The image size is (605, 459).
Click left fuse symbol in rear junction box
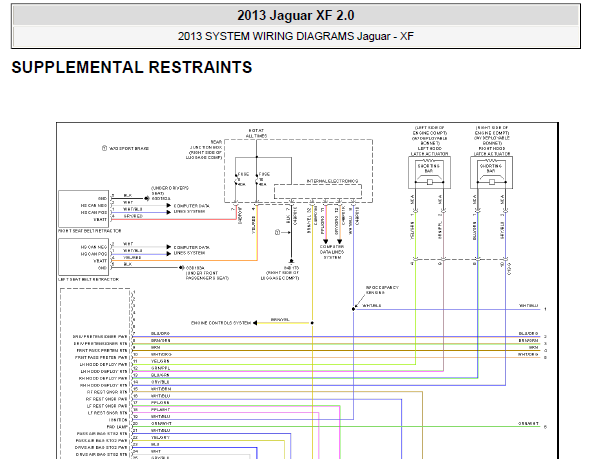(x=236, y=180)
